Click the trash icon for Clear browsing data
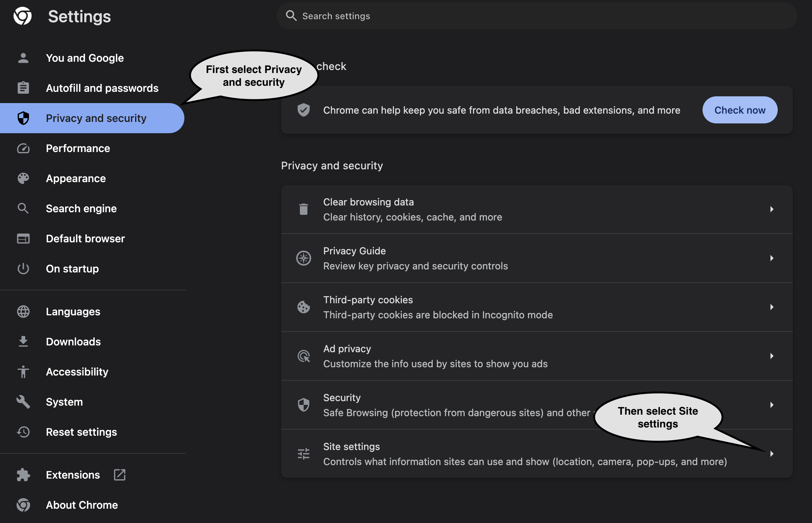The image size is (812, 523). coord(303,209)
